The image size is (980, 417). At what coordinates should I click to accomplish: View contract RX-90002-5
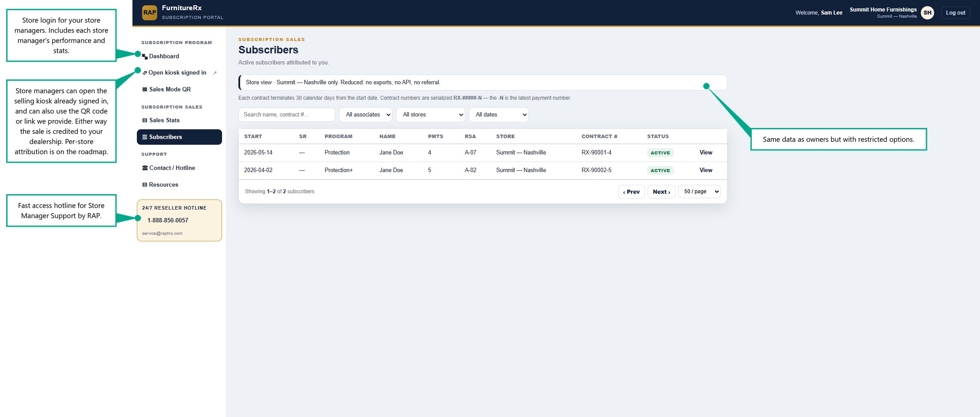(706, 170)
